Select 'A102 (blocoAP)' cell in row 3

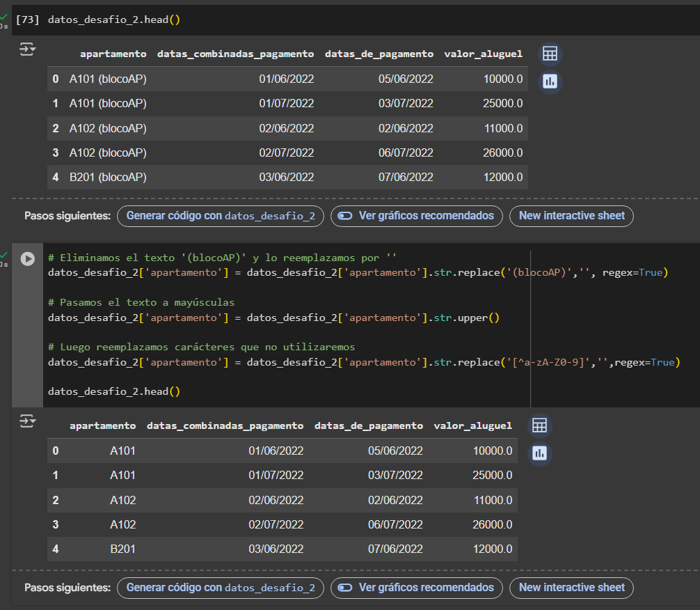pos(108,152)
